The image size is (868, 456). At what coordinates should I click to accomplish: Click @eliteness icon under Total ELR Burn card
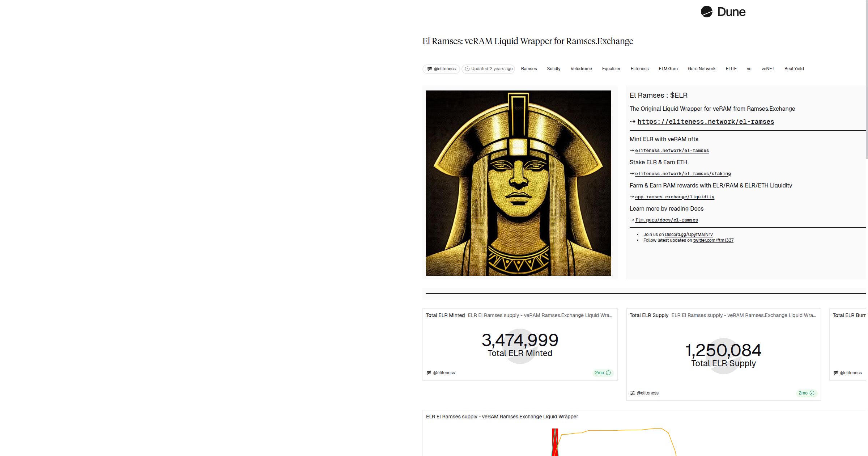point(836,373)
